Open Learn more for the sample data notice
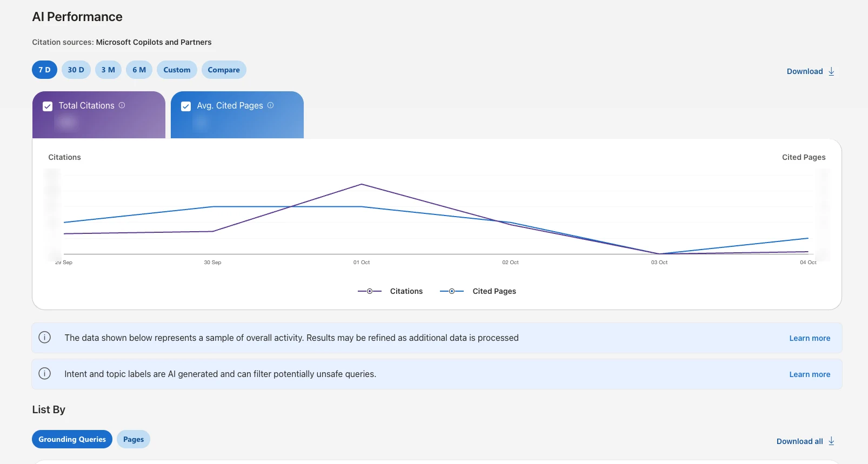This screenshot has width=868, height=464. pyautogui.click(x=810, y=338)
